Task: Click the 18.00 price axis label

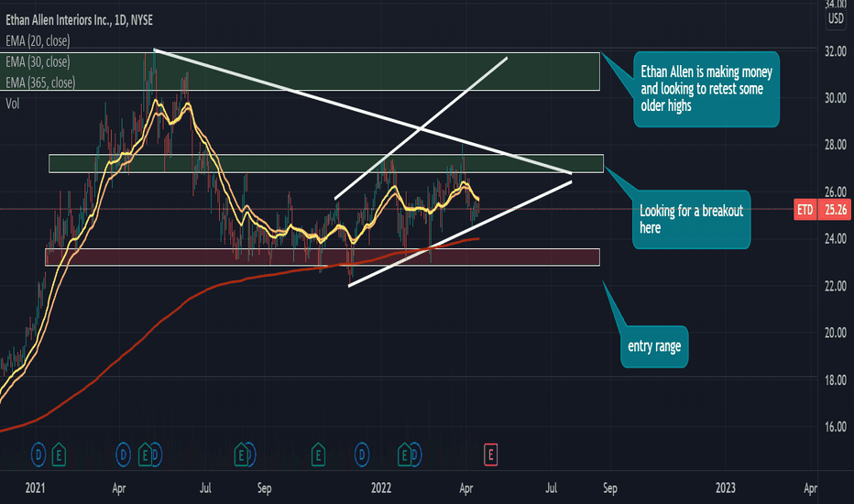Action: pos(836,379)
